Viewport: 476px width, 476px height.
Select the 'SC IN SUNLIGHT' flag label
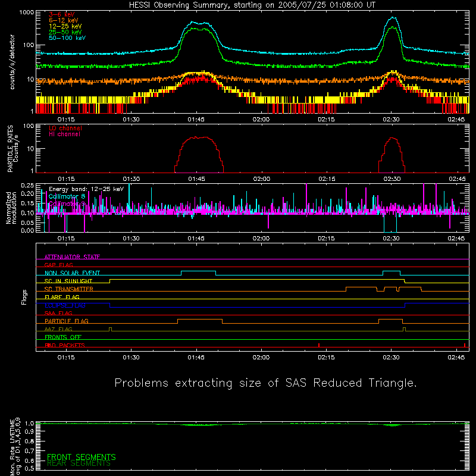[68, 281]
